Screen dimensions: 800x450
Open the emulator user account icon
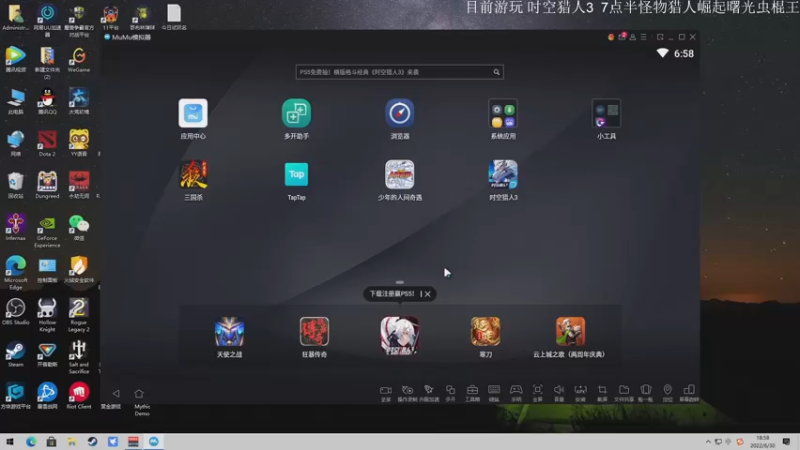tap(633, 37)
